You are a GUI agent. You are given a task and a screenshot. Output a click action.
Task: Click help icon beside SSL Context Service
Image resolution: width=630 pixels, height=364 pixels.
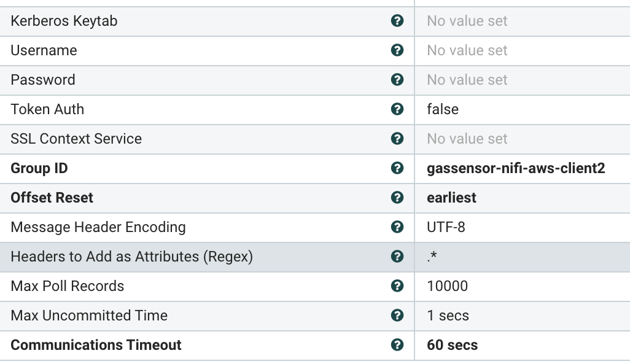(x=397, y=139)
